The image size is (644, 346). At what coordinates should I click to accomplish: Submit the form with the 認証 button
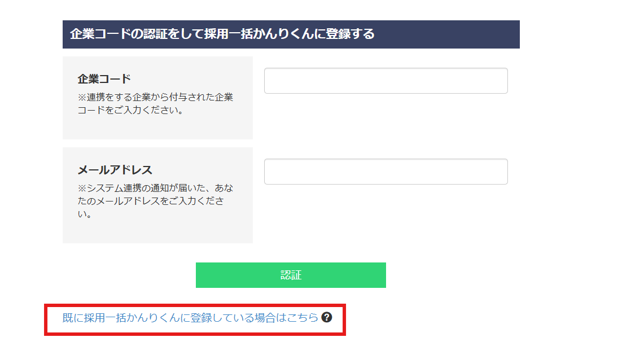291,275
